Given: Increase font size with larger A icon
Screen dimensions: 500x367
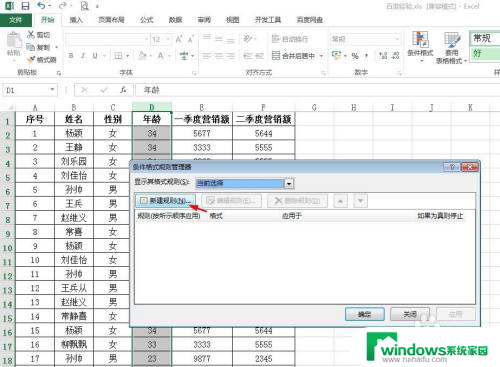Looking at the screenshot, I should pyautogui.click(x=179, y=39).
